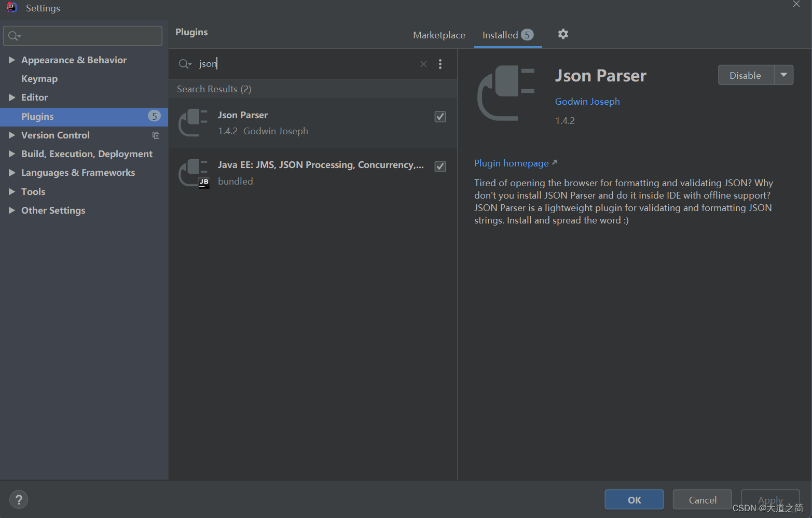Image resolution: width=812 pixels, height=518 pixels.
Task: Click the Version Control project-level copy icon
Action: [x=156, y=135]
